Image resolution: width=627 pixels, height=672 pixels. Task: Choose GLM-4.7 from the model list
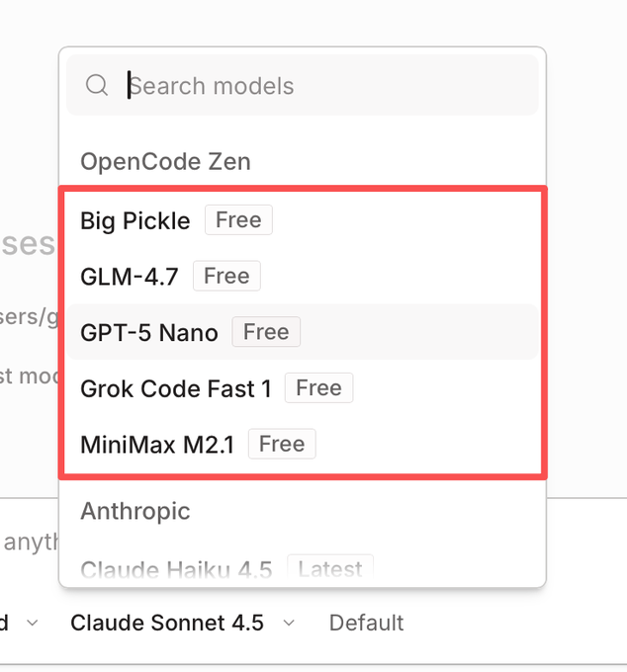coord(129,277)
